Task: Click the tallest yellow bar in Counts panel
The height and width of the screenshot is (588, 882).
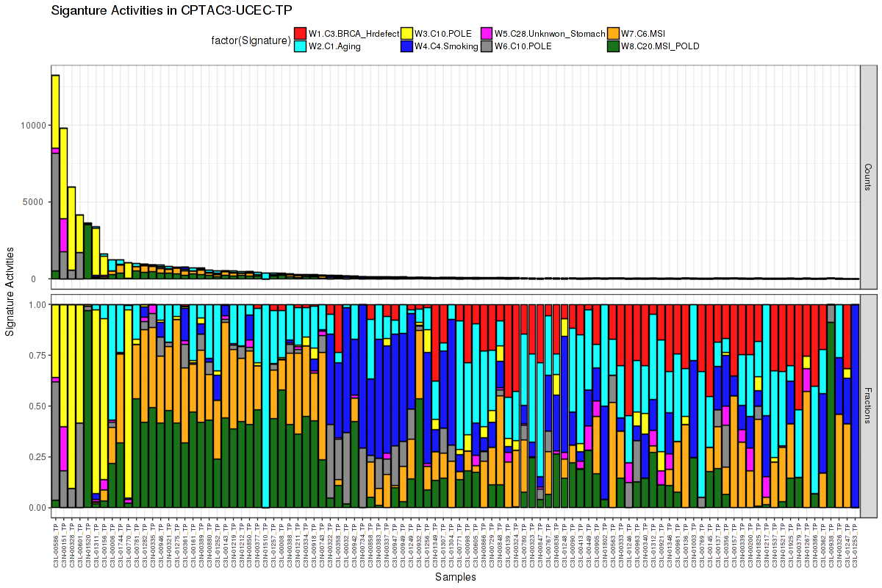Action: [x=55, y=110]
